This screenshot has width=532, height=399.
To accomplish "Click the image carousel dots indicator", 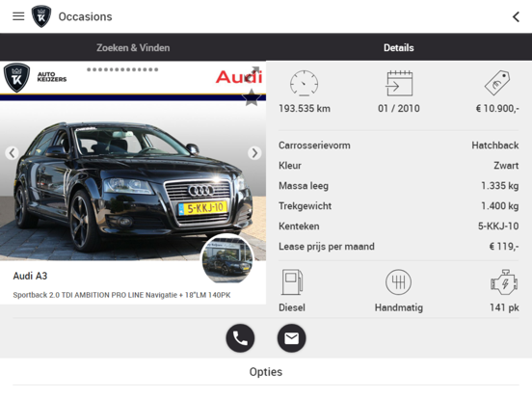I will coord(122,69).
